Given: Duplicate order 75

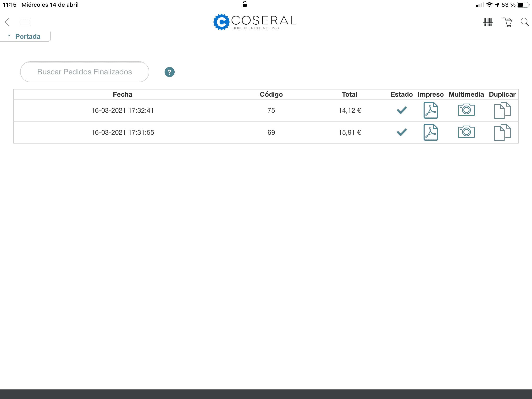Looking at the screenshot, I should click(502, 110).
